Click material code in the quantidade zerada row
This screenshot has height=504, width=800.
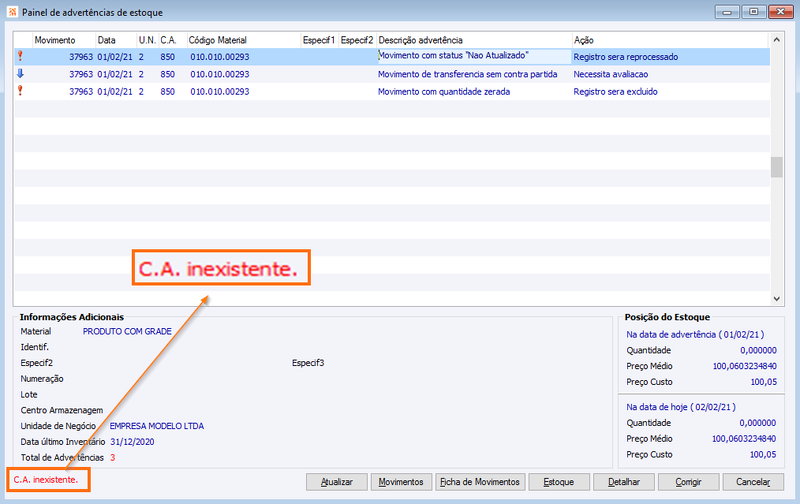pos(220,92)
